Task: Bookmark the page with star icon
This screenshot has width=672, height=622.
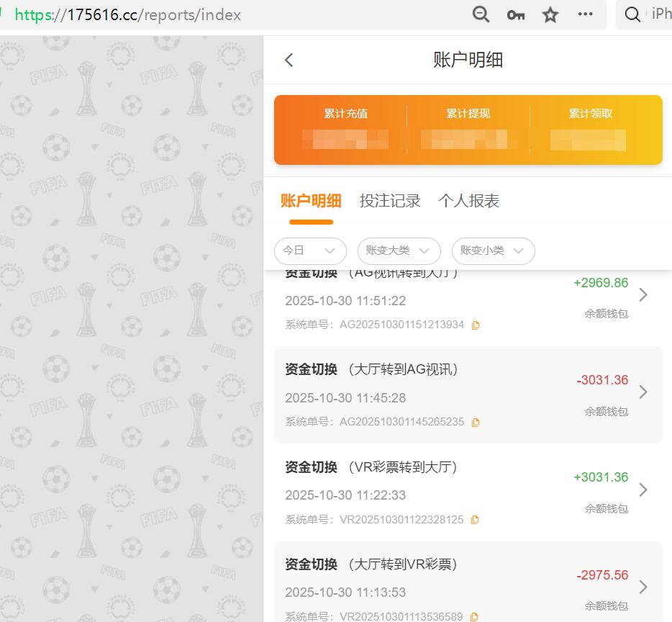Action: click(550, 14)
